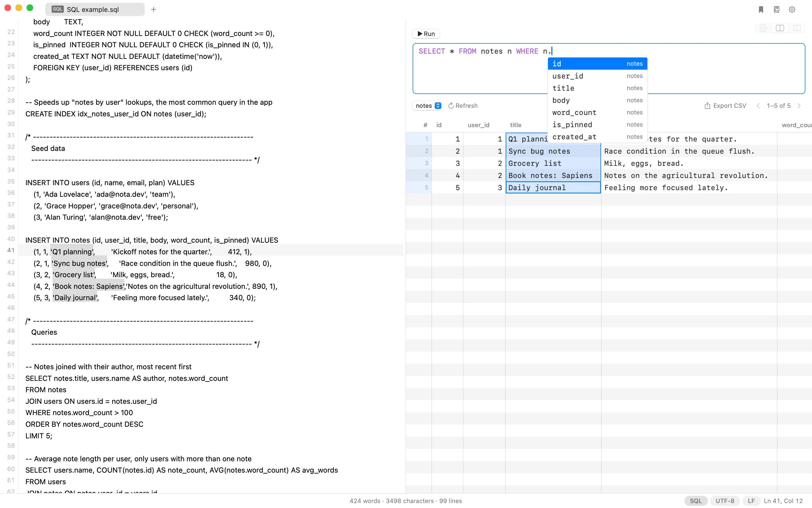The width and height of the screenshot is (812, 508).
Task: Choose 'is_pinned' autocomplete suggestion
Action: click(597, 125)
